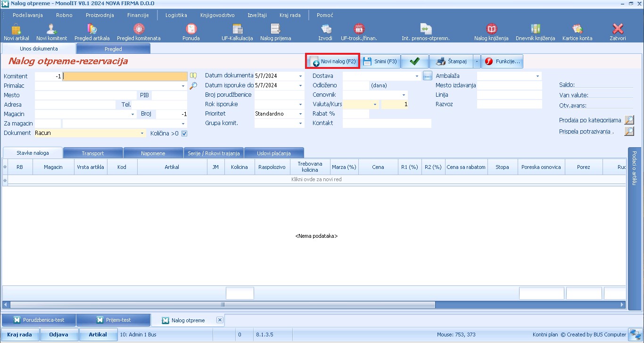Click Klikni ovde za novi red row
Screen dimensions: 644x343
click(x=316, y=179)
